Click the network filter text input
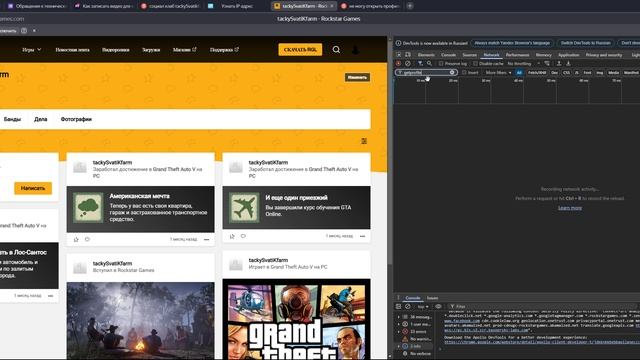The width and height of the screenshot is (640, 360). click(x=426, y=73)
